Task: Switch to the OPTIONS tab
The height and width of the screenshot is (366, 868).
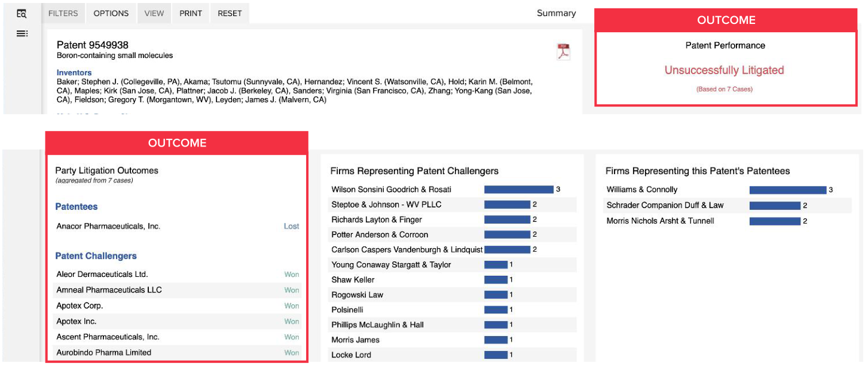Action: 111,13
